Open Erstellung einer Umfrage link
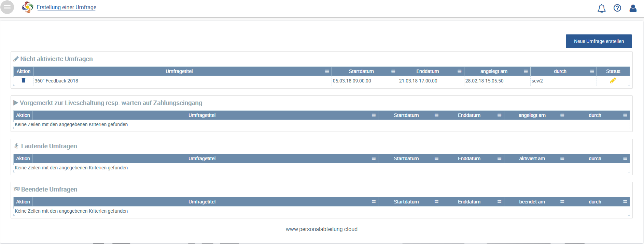 click(67, 7)
